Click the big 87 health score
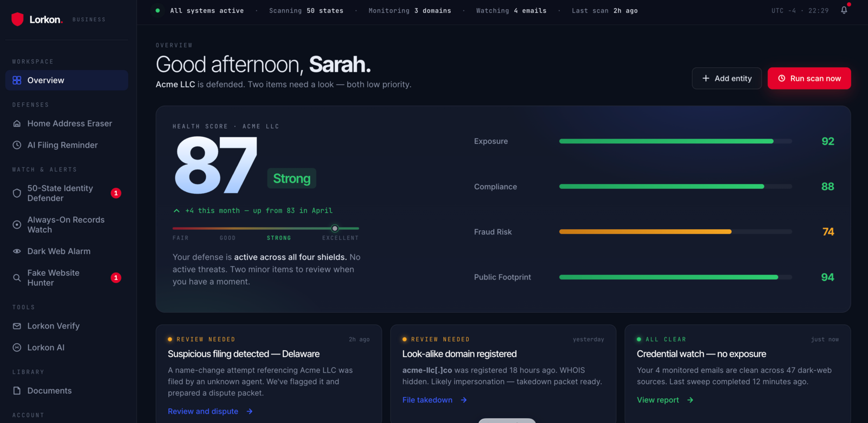This screenshot has width=868, height=423. point(216,166)
